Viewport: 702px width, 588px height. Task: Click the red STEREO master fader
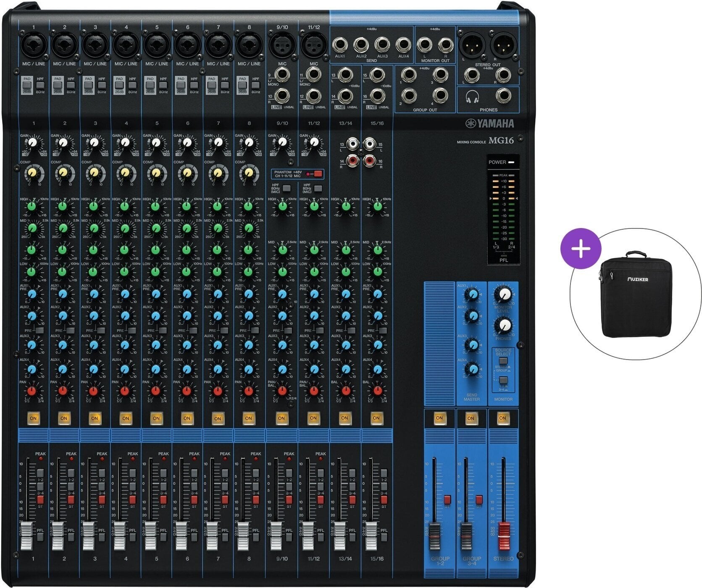pos(503,536)
